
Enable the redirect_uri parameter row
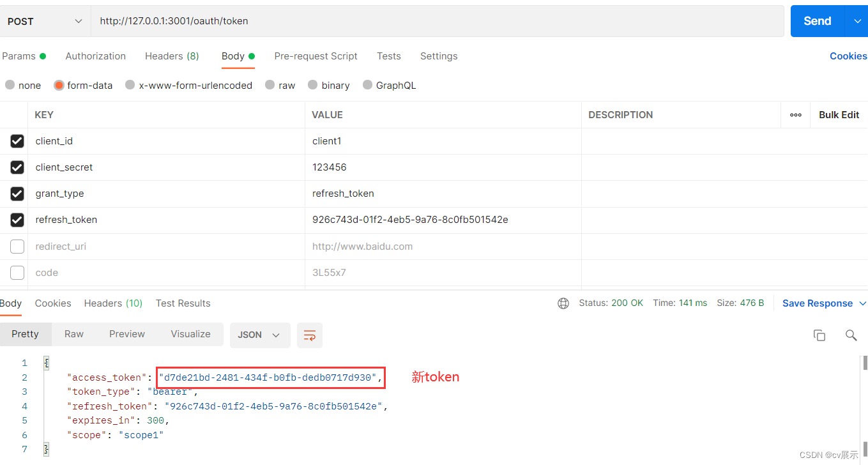click(17, 247)
